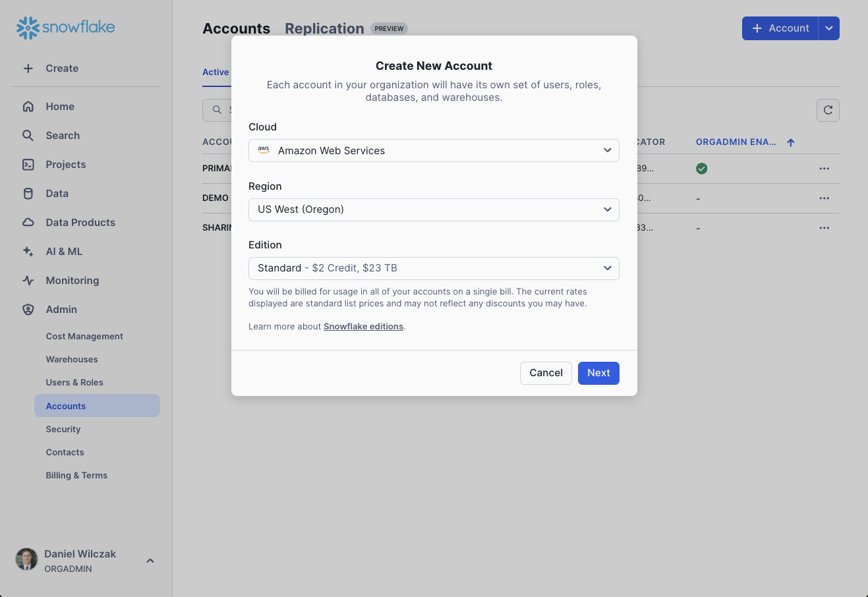Click the Search magnifier icon in sidebar
The height and width of the screenshot is (597, 868).
(28, 136)
